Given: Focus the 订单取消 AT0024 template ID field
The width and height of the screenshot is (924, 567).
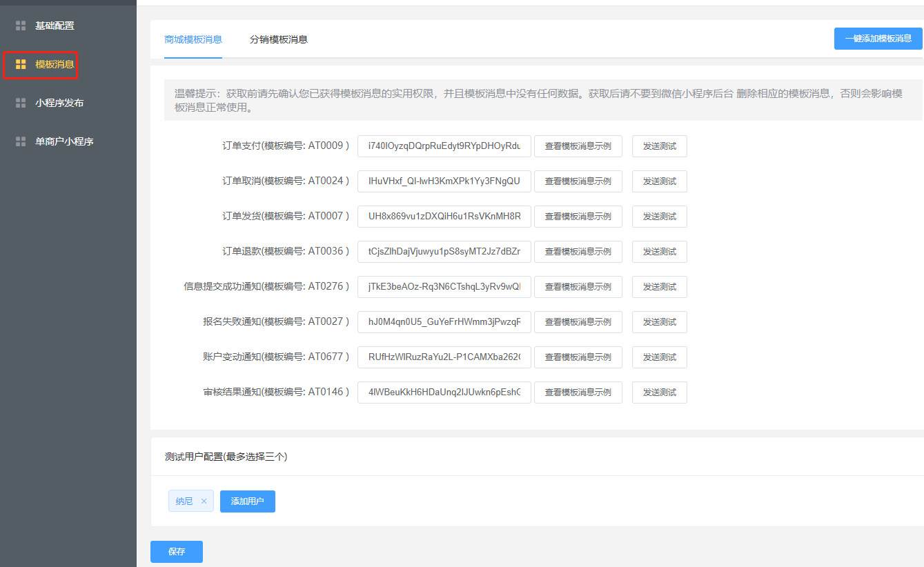Looking at the screenshot, I should [x=444, y=181].
